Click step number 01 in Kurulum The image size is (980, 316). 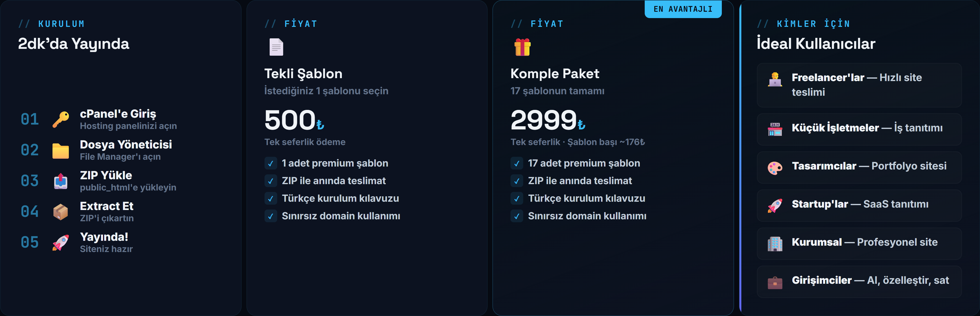pos(30,120)
